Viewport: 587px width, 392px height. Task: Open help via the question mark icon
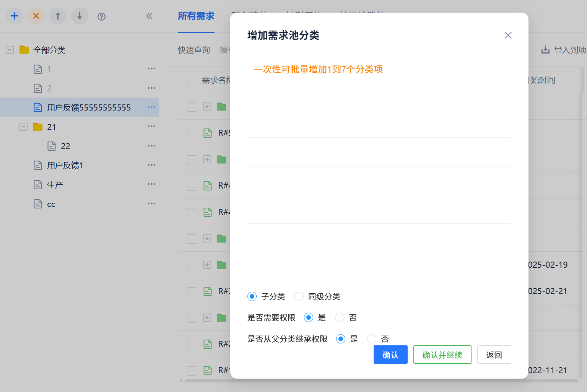[101, 16]
